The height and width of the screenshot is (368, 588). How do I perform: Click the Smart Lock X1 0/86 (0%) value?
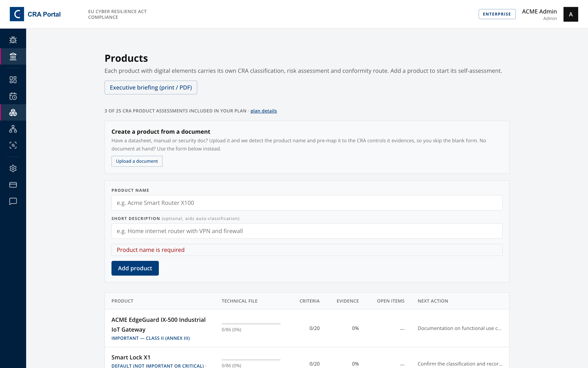coord(231,365)
